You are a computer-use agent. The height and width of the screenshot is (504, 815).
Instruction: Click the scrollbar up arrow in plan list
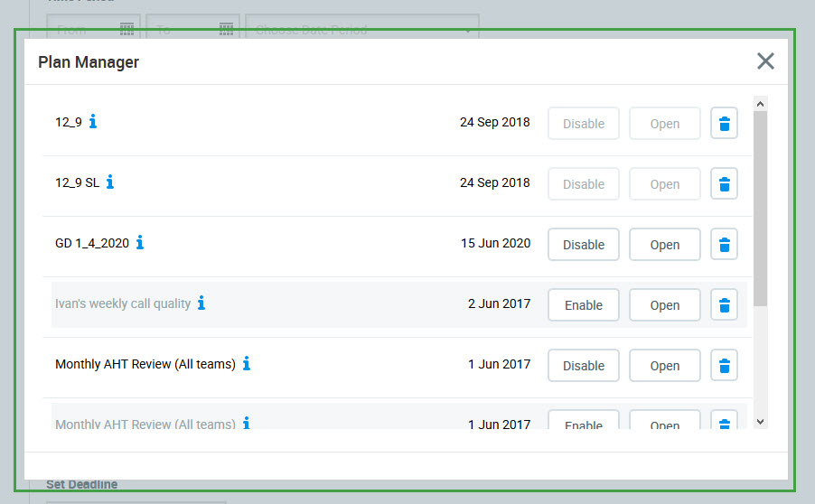(x=760, y=104)
